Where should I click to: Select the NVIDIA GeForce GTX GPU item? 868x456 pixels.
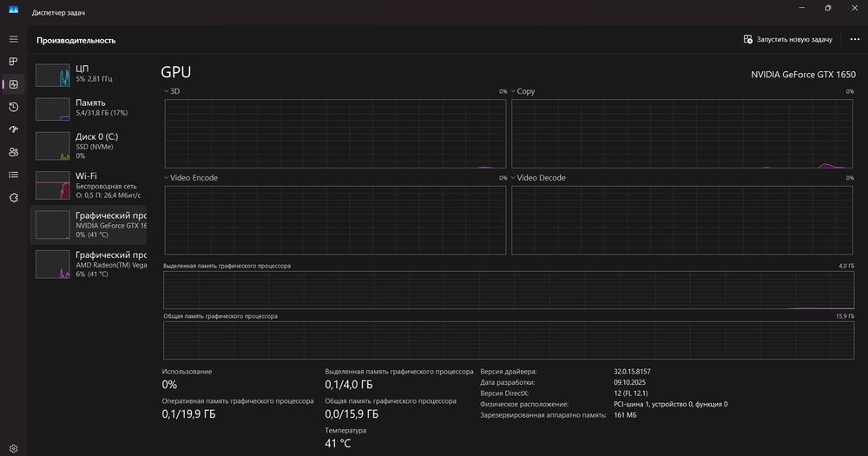point(89,224)
